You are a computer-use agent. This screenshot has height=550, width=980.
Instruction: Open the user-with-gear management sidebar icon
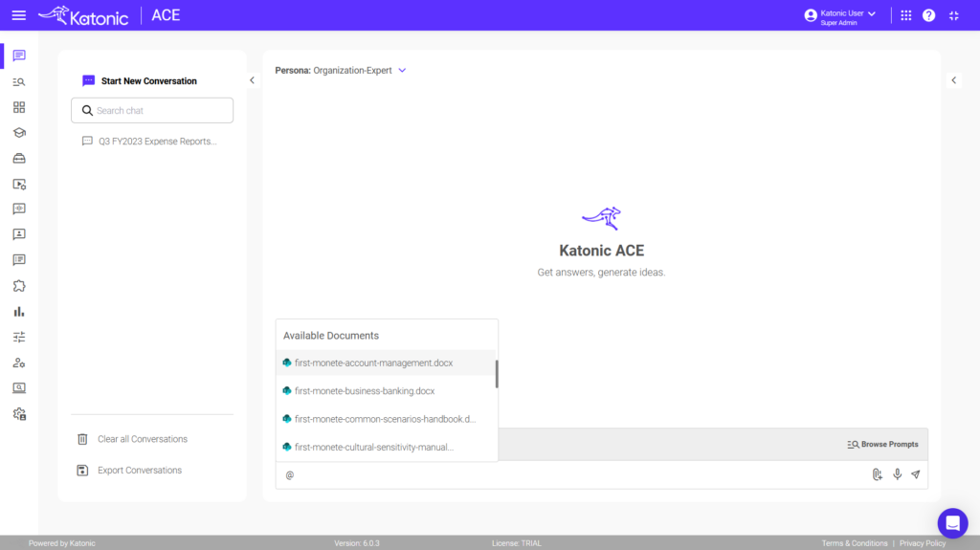click(x=19, y=363)
